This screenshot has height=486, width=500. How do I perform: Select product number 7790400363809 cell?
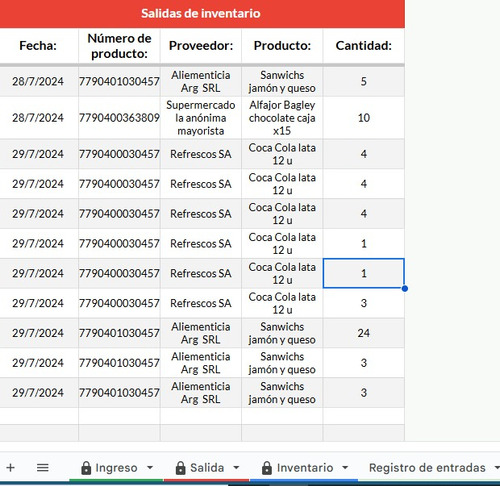click(x=119, y=118)
